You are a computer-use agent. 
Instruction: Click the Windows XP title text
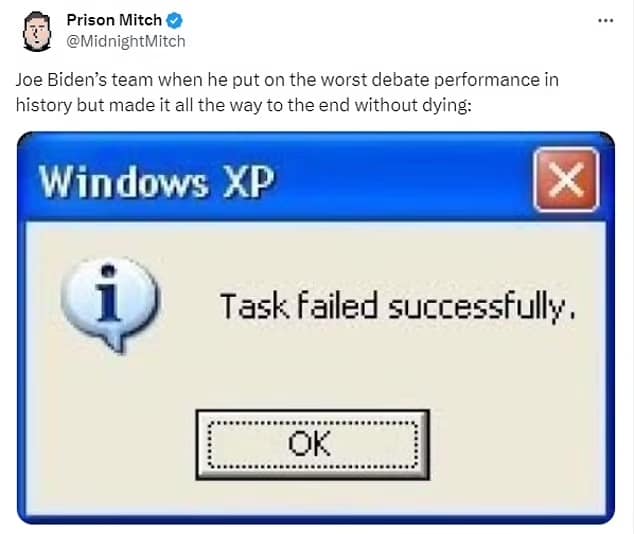156,181
